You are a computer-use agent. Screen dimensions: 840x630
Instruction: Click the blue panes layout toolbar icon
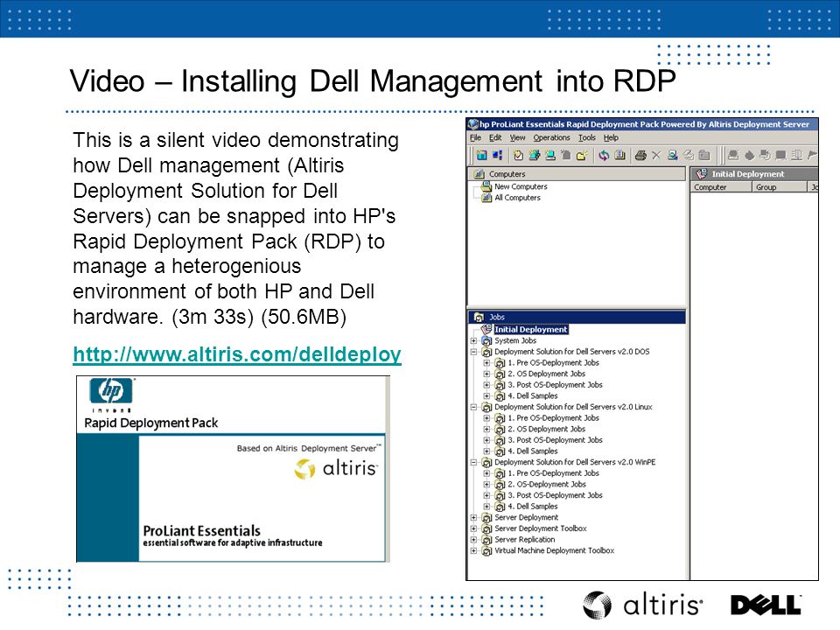point(497,156)
